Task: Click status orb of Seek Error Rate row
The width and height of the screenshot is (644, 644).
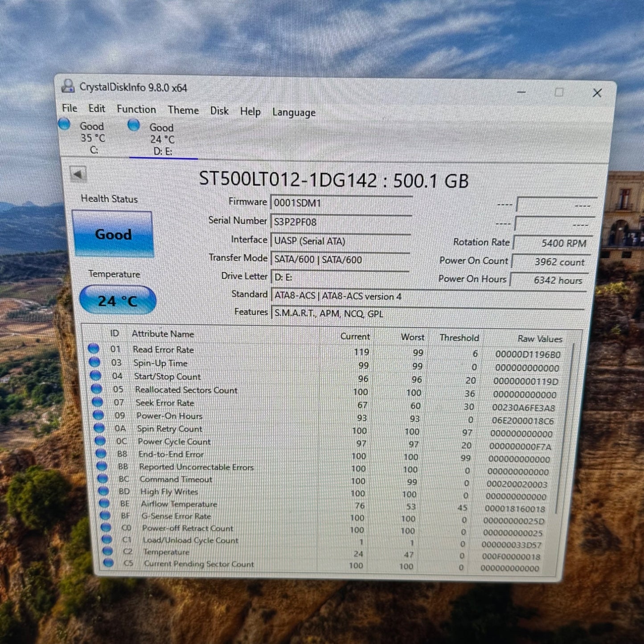Action: [x=97, y=402]
